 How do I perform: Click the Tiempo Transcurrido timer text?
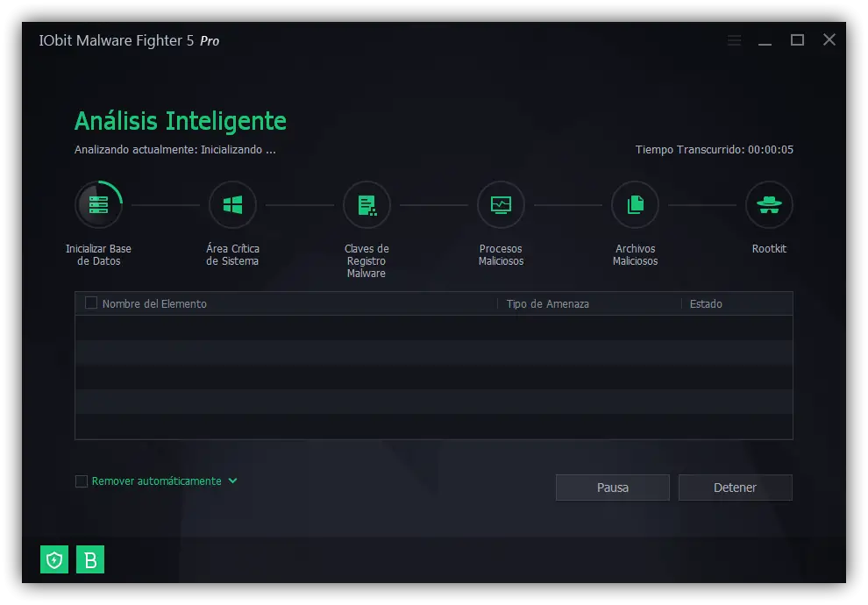[714, 149]
